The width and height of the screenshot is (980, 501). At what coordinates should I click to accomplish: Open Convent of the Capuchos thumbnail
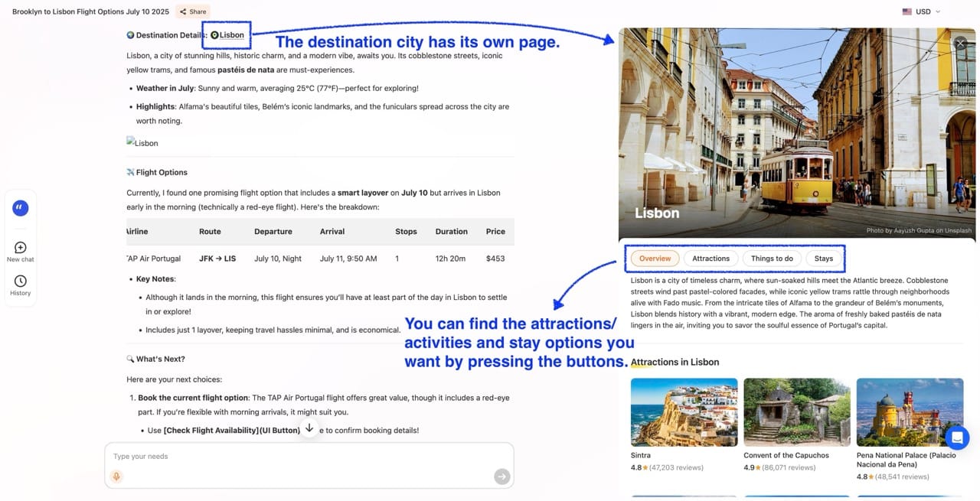796,412
